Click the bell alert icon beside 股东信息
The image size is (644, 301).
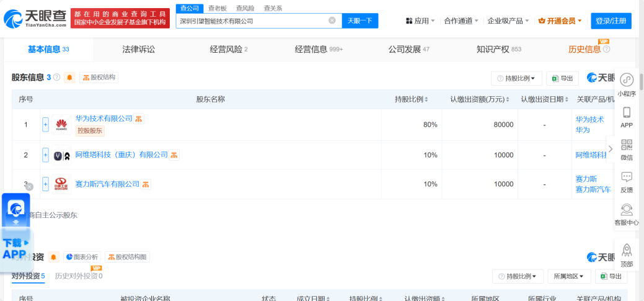tap(69, 78)
